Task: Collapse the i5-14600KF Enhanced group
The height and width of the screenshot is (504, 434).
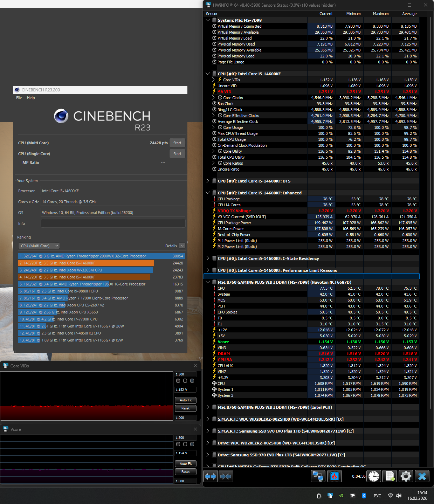Action: tap(208, 193)
